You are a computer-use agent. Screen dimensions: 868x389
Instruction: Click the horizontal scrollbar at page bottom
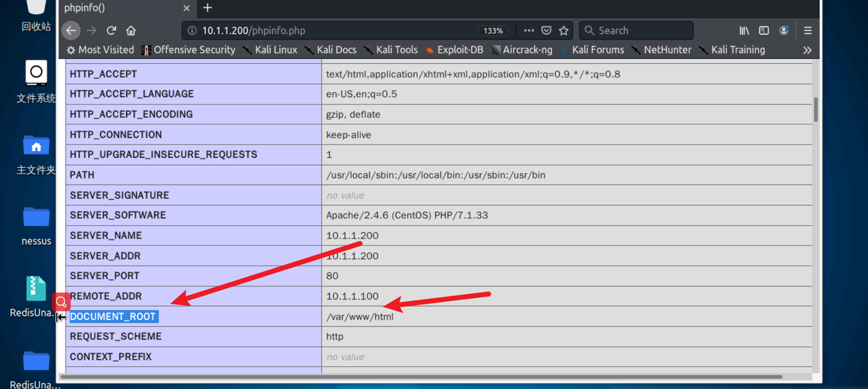coord(421,377)
